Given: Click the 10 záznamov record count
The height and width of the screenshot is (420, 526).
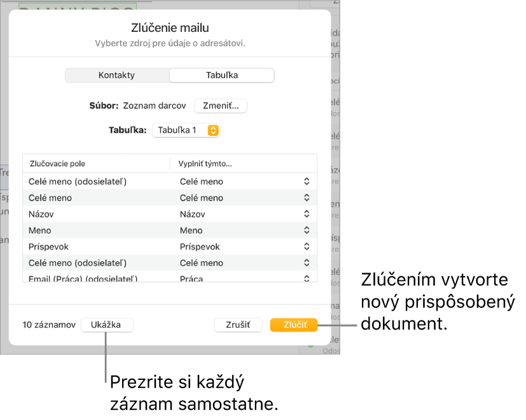Looking at the screenshot, I should 49,325.
